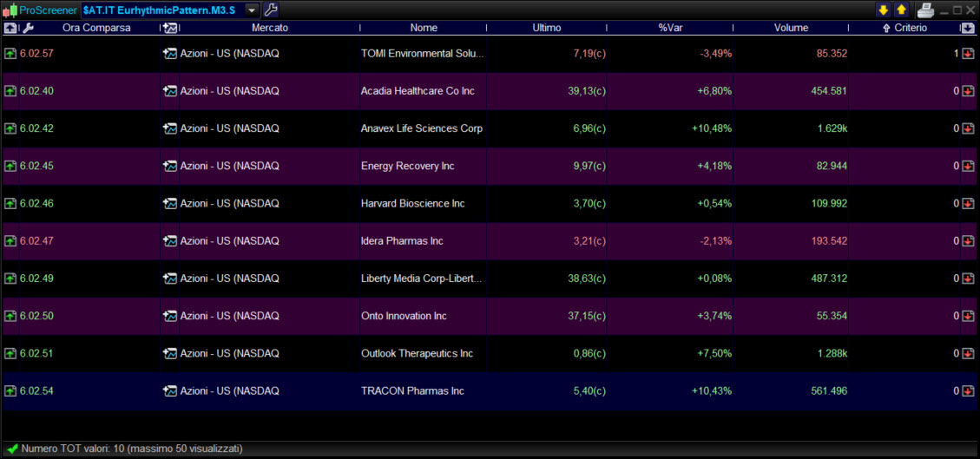The width and height of the screenshot is (980, 459).
Task: Click red down-arrow icon on Anavex row
Action: (968, 128)
